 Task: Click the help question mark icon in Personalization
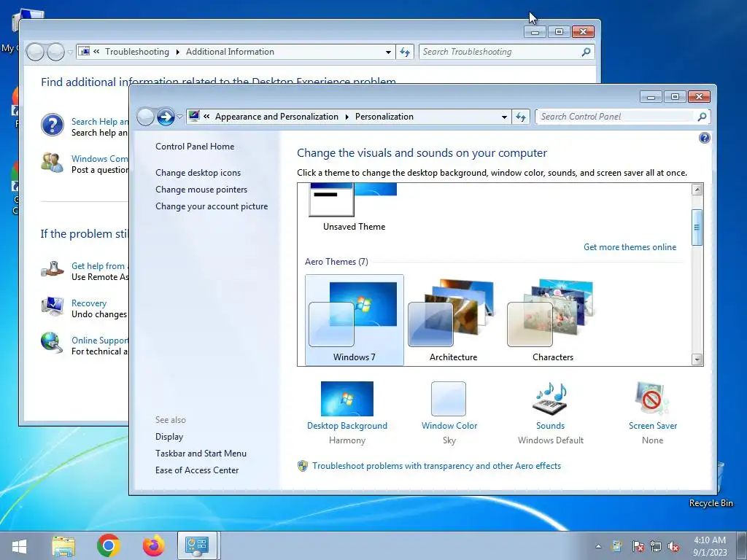704,138
